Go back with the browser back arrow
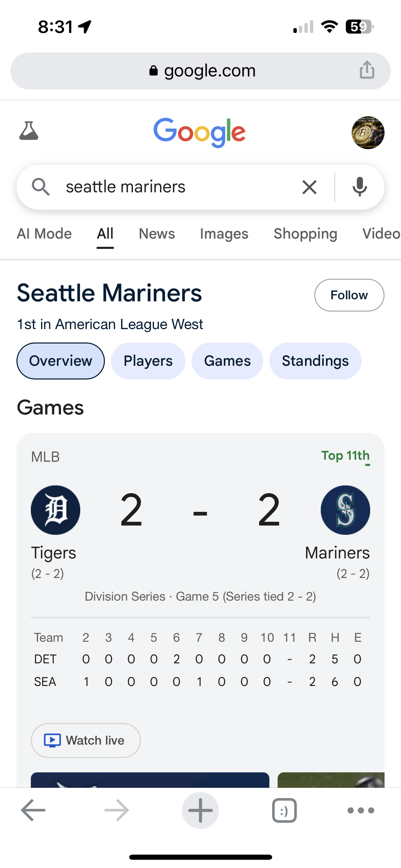The width and height of the screenshot is (401, 868). (x=33, y=810)
